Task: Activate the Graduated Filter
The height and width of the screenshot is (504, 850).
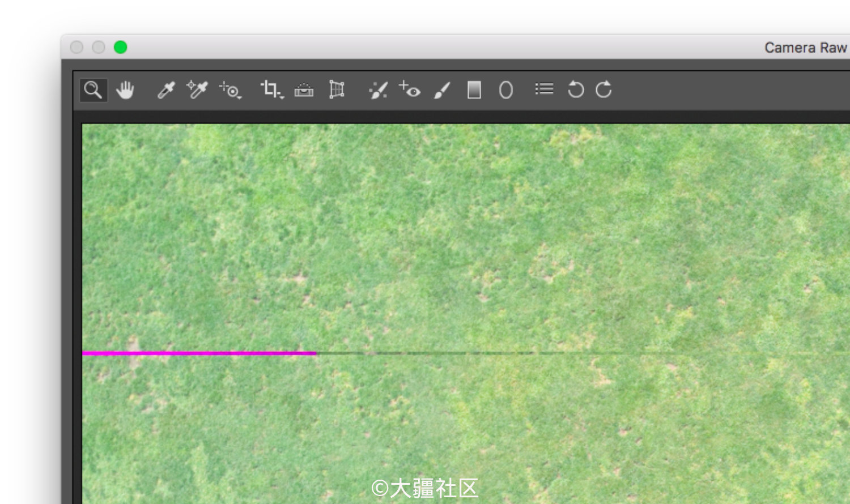Action: coord(474,89)
